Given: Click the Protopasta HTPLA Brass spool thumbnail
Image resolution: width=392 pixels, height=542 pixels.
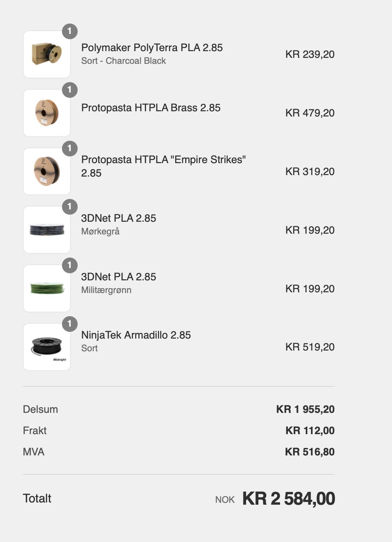Looking at the screenshot, I should 47,113.
